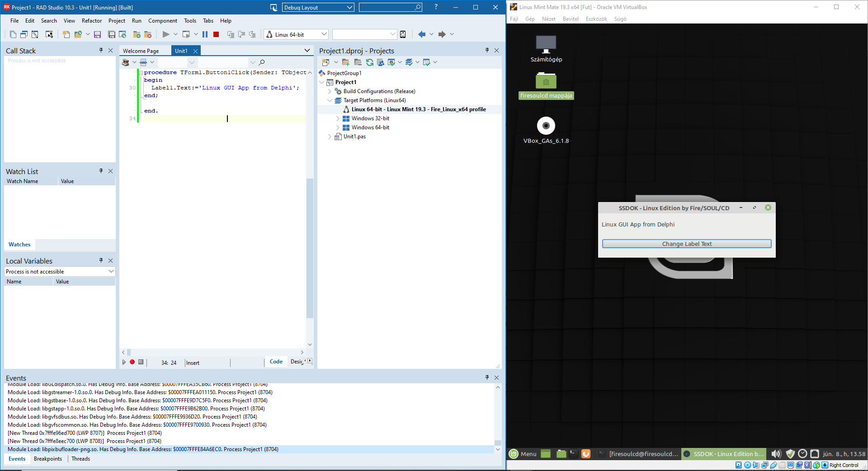
Task: Toggle the Projects panel pin
Action: tap(487, 50)
